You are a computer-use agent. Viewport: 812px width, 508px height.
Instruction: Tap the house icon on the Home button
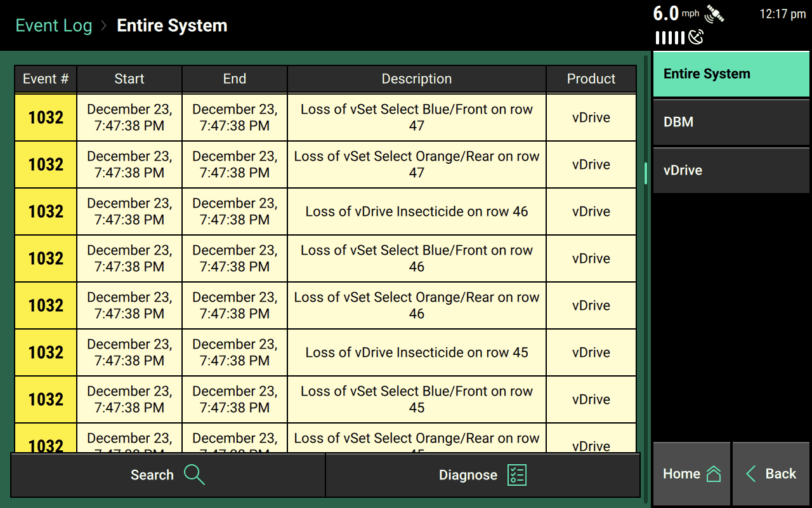click(714, 472)
